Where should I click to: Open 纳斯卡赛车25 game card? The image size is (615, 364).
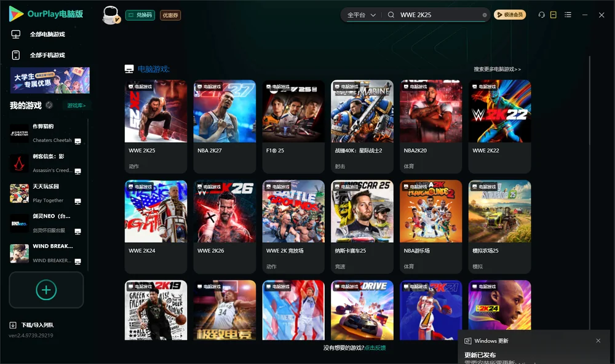[362, 227]
